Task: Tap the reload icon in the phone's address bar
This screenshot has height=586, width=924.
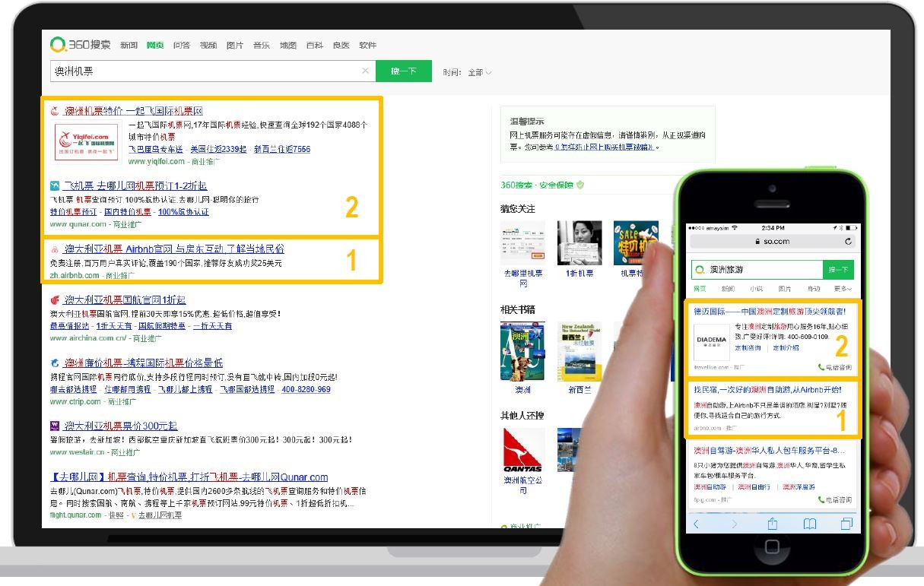Action: pos(848,242)
